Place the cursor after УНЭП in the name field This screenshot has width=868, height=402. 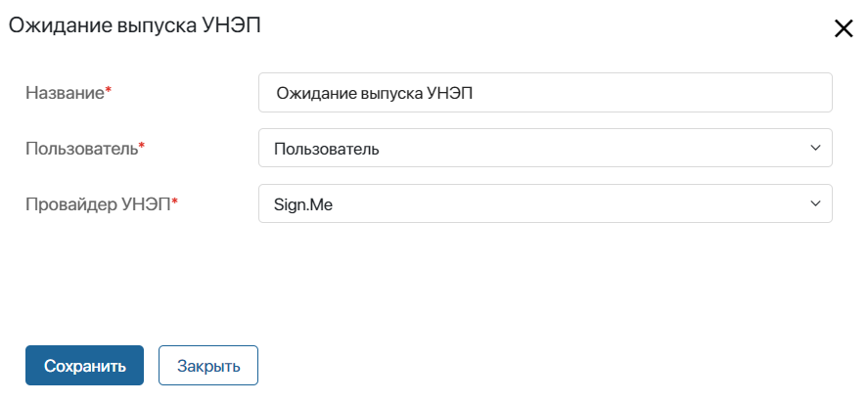474,94
